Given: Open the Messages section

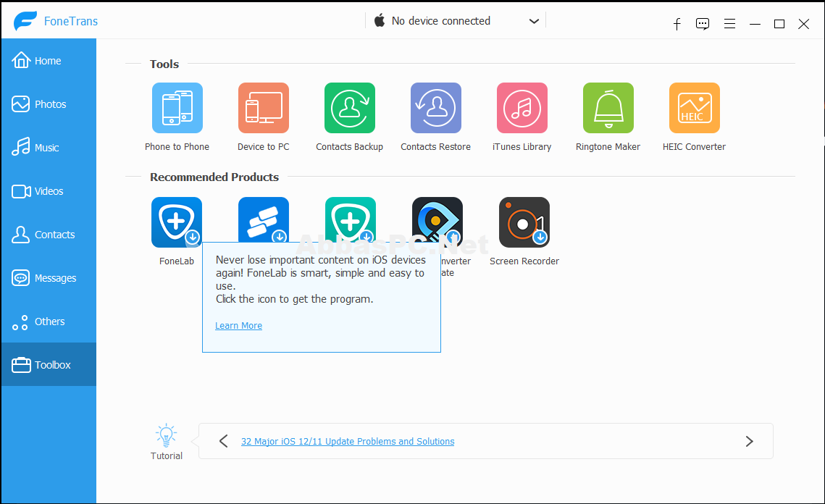Looking at the screenshot, I should [x=49, y=278].
